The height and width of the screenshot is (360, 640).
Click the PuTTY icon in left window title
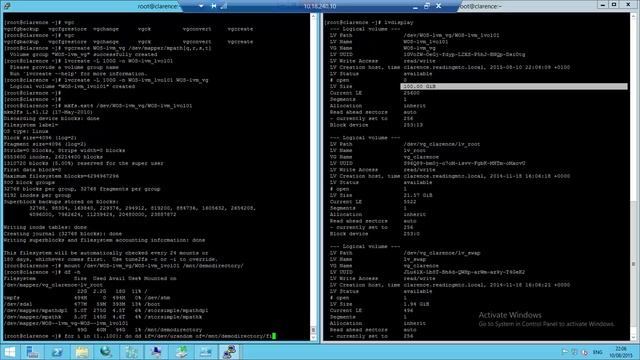[x=7, y=6]
